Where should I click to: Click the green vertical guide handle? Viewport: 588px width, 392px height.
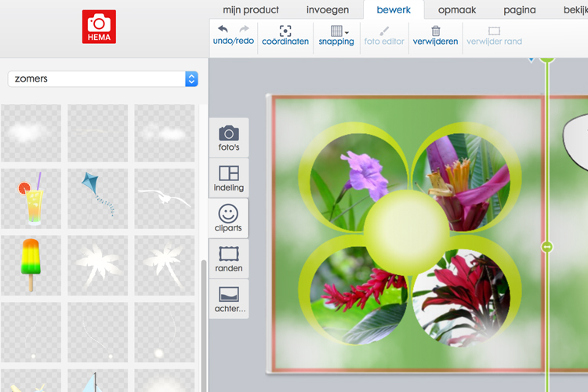coord(547,247)
